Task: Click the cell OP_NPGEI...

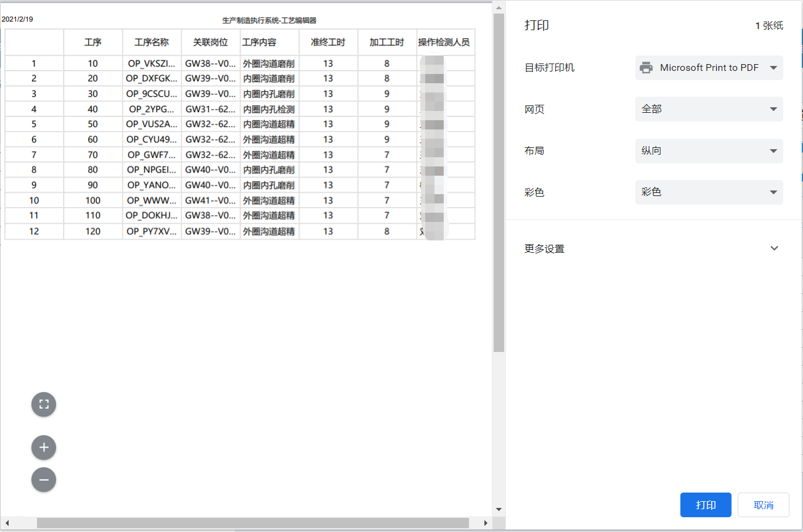Action: (x=152, y=170)
